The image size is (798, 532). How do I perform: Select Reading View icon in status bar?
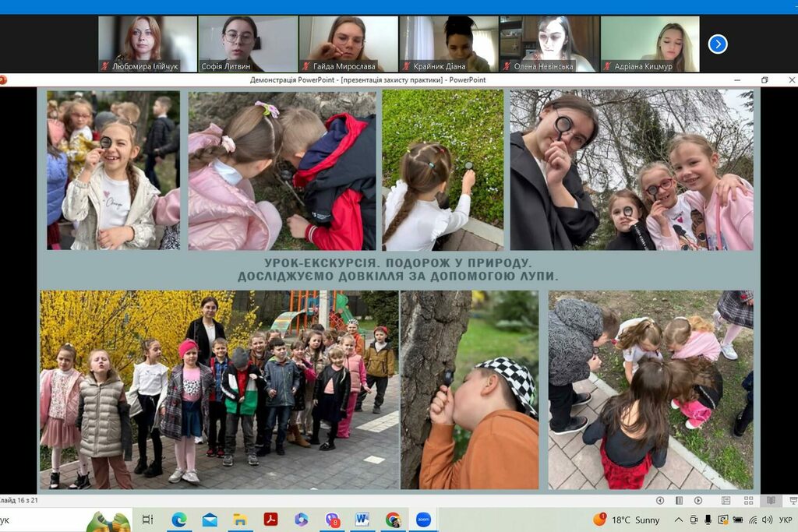click(x=771, y=500)
